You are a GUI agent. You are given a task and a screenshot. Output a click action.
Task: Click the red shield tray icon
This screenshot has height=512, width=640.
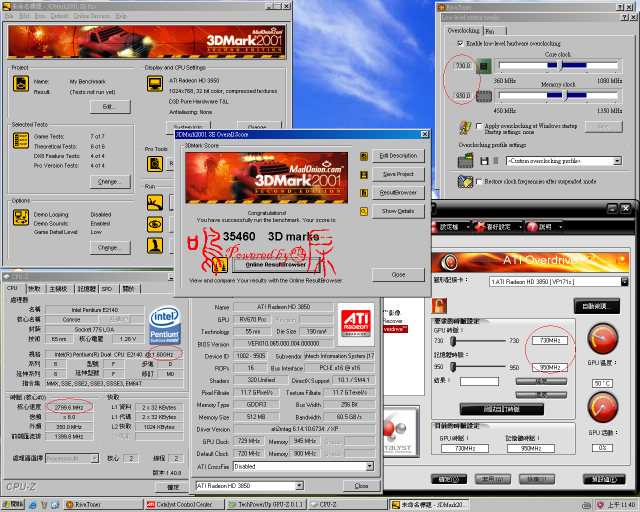click(x=600, y=505)
